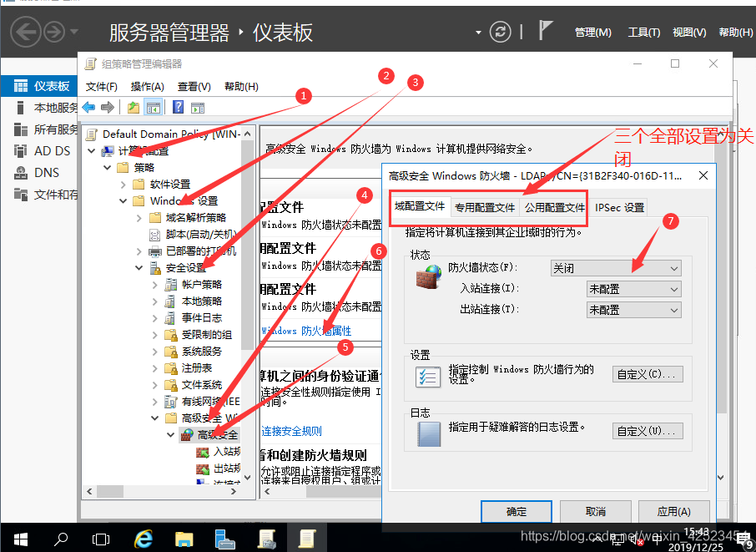The image size is (756, 552).
Task: Select 入站规则 firewall icon in tree
Action: click(x=203, y=452)
